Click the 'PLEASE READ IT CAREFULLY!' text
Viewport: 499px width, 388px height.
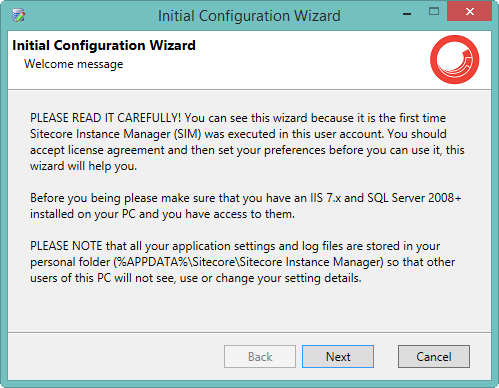[106, 118]
